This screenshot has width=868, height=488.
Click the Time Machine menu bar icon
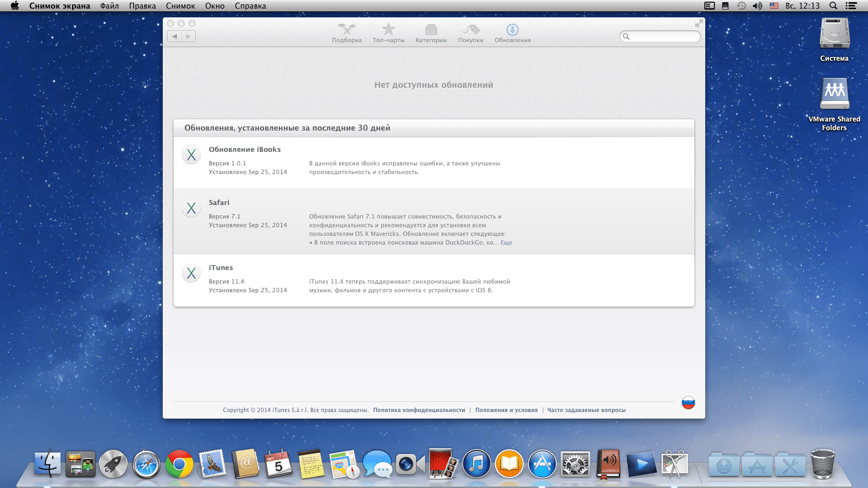742,6
